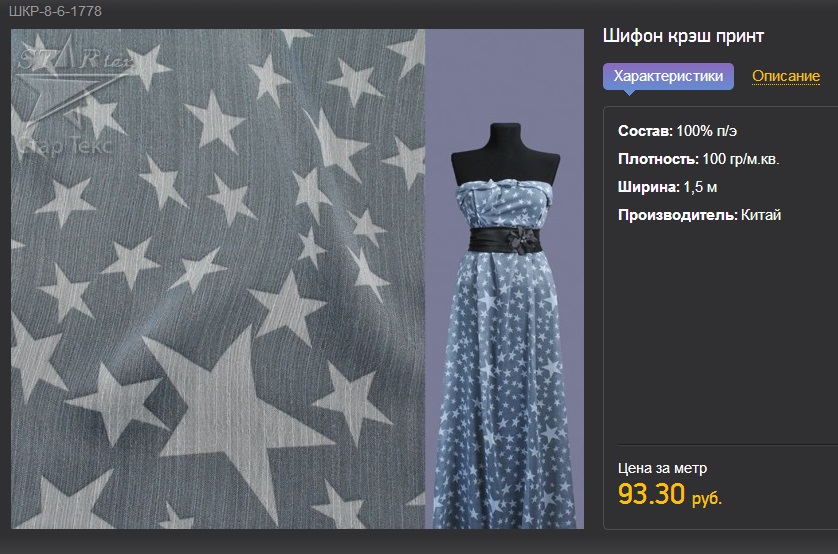Click the Ширина: 1,5 м line
This screenshot has width=838, height=554.
[x=668, y=187]
